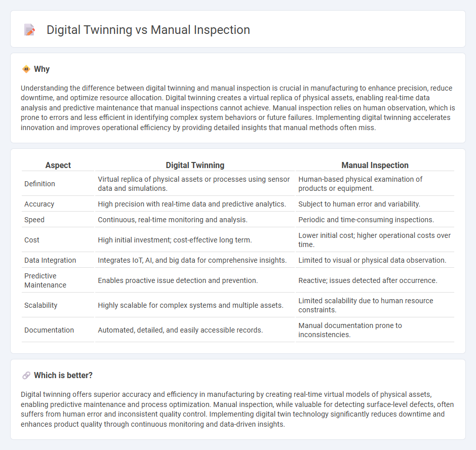Click cell 'Highly scalable for complex systems'

[195, 305]
